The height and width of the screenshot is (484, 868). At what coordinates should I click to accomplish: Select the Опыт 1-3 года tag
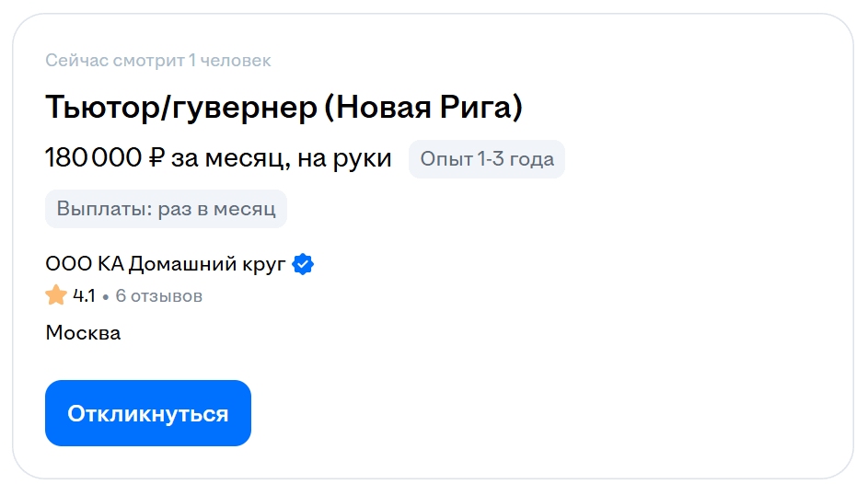(x=487, y=159)
